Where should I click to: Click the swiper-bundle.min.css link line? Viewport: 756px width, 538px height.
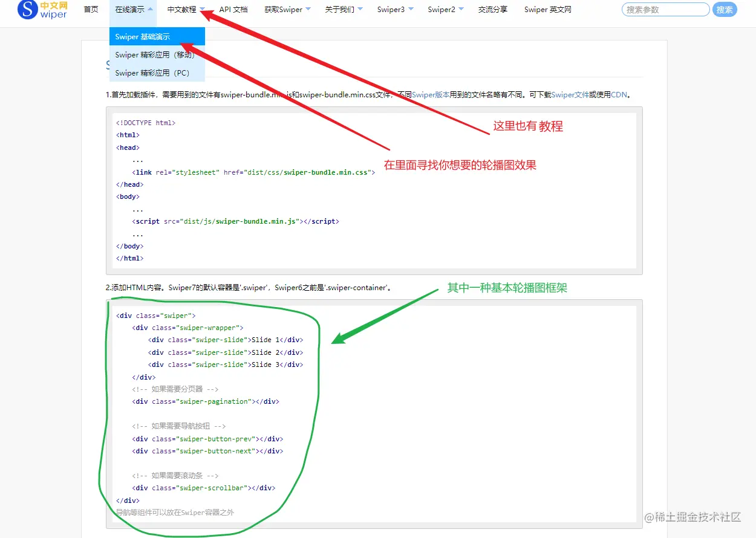coord(254,172)
